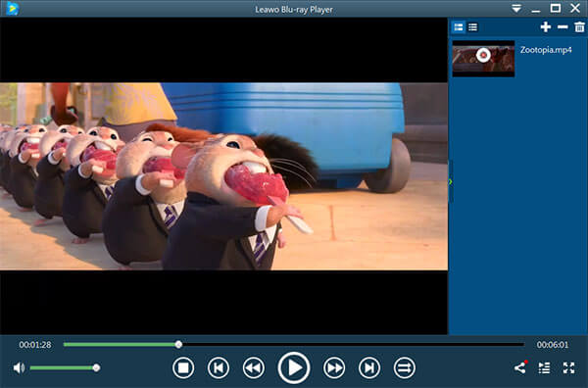The image size is (588, 388).
Task: Stop the video playback
Action: pyautogui.click(x=183, y=367)
